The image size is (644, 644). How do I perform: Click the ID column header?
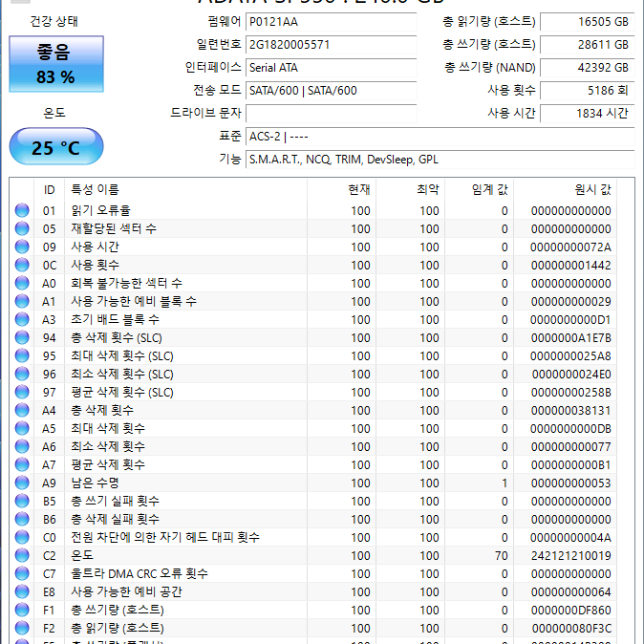(50, 190)
